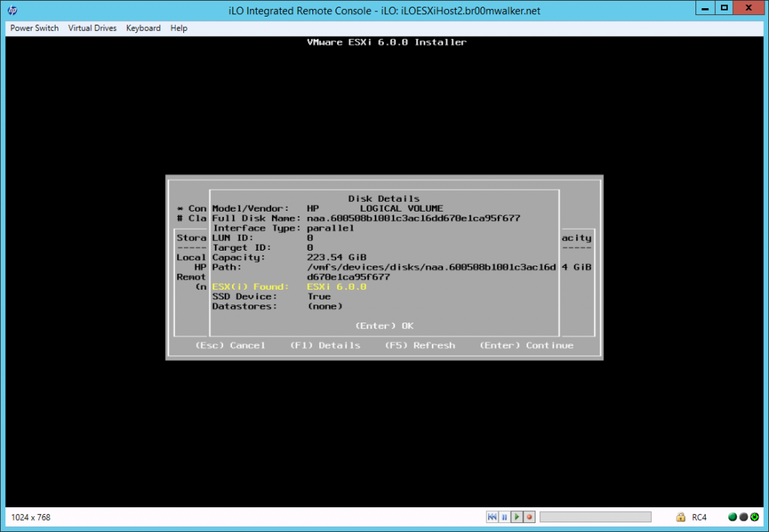Image resolution: width=769 pixels, height=532 pixels.
Task: Click (Enter) OK in Disk Details
Action: pyautogui.click(x=384, y=326)
